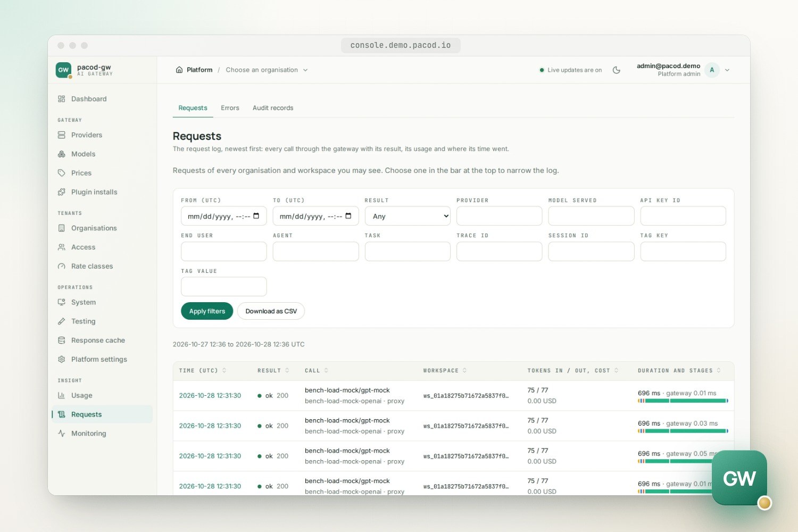Screen dimensions: 798x532
Task: Click the Response cache database icon
Action: (x=62, y=340)
